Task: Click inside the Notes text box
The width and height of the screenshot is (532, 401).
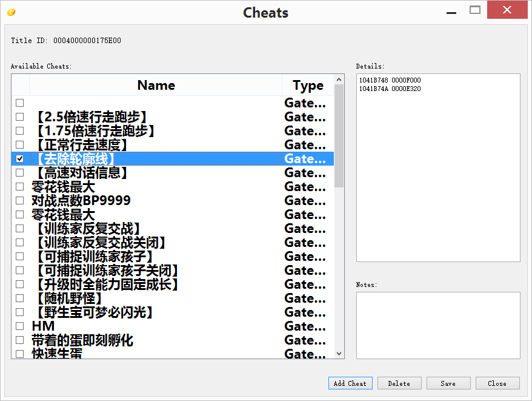Action: click(x=438, y=325)
